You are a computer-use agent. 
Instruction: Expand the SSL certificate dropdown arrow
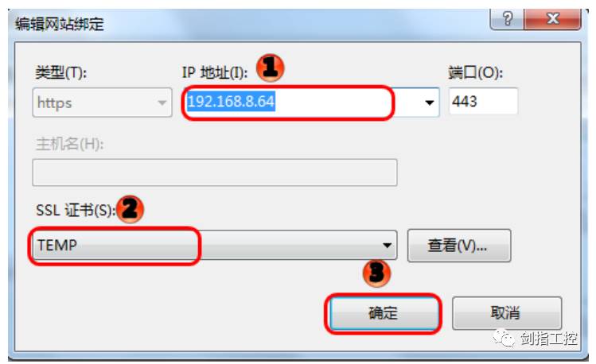(x=387, y=246)
